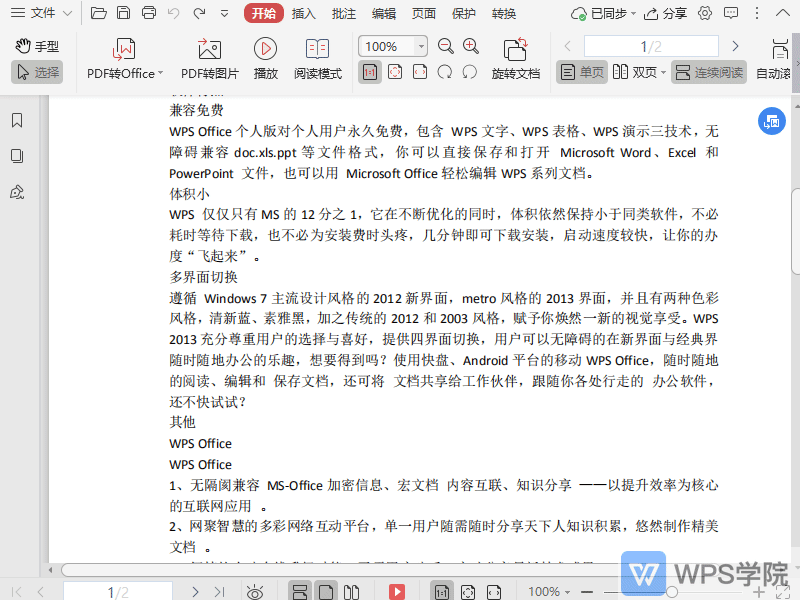The width and height of the screenshot is (800, 600).
Task: Enable 单页 single page view
Action: pos(581,71)
